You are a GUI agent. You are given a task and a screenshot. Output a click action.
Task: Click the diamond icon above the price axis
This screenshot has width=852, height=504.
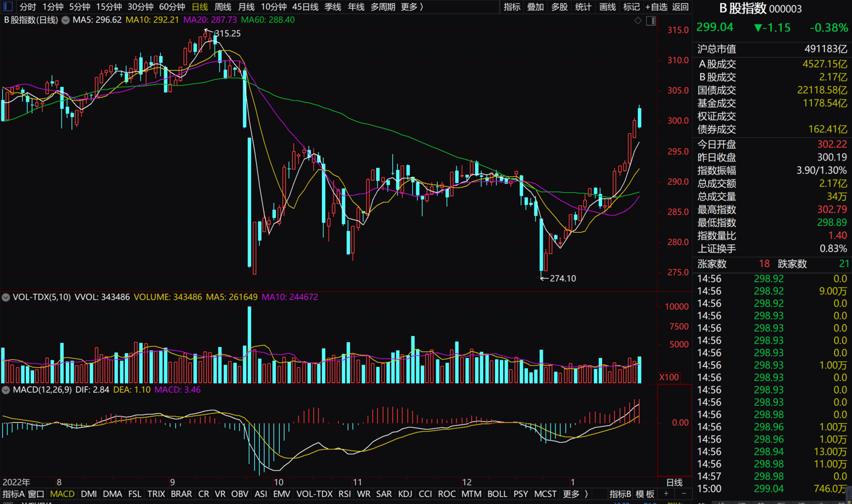pyautogui.click(x=638, y=20)
